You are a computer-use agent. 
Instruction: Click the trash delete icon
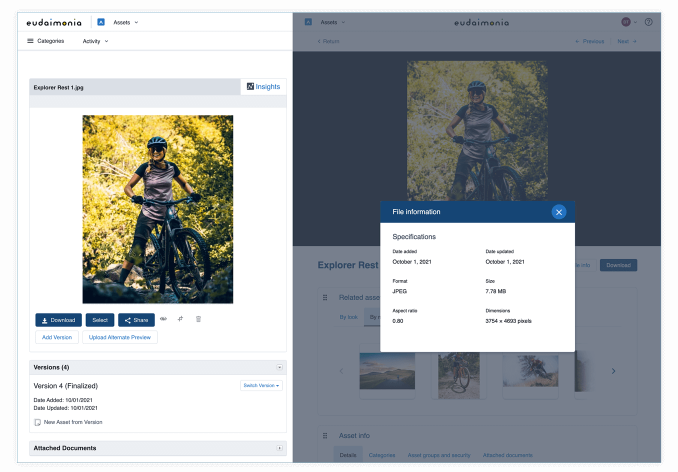click(x=198, y=319)
